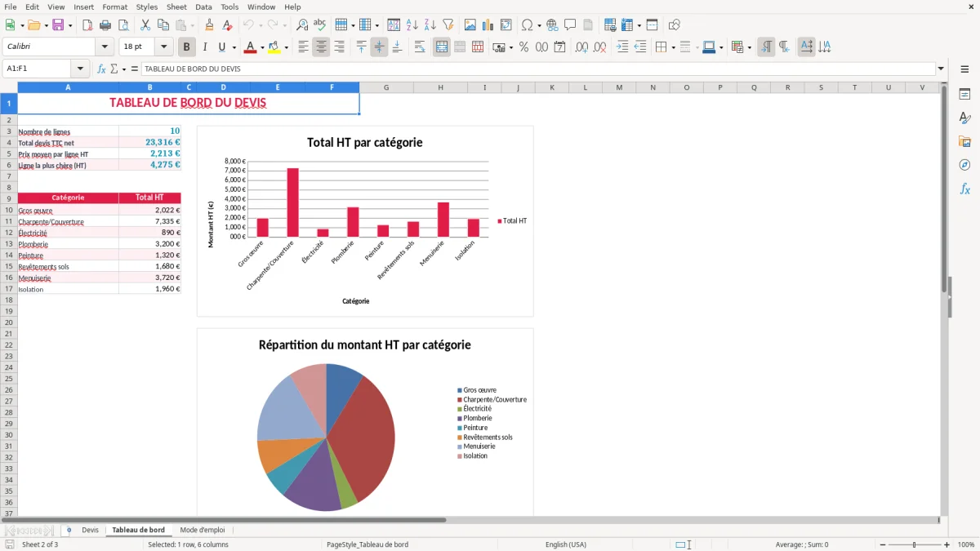Insert a chart
The height and width of the screenshot is (551, 980).
[x=488, y=25]
